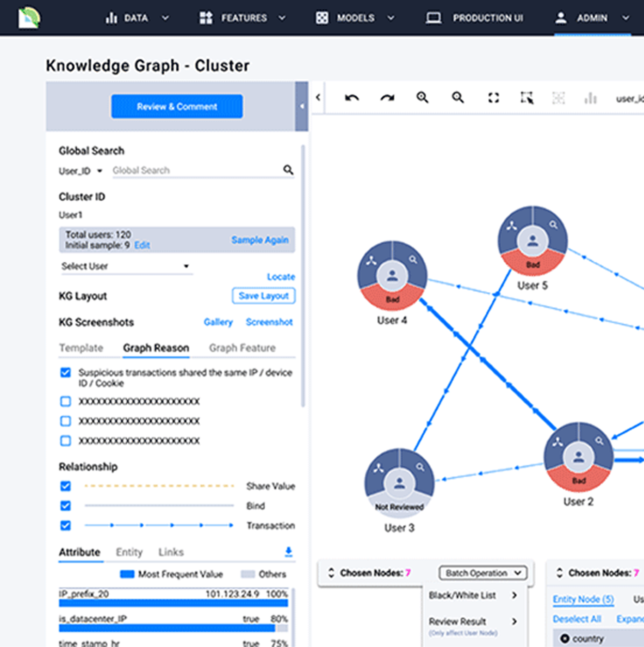The width and height of the screenshot is (644, 647).
Task: Toggle Transaction relationship checkbox
Action: point(66,526)
